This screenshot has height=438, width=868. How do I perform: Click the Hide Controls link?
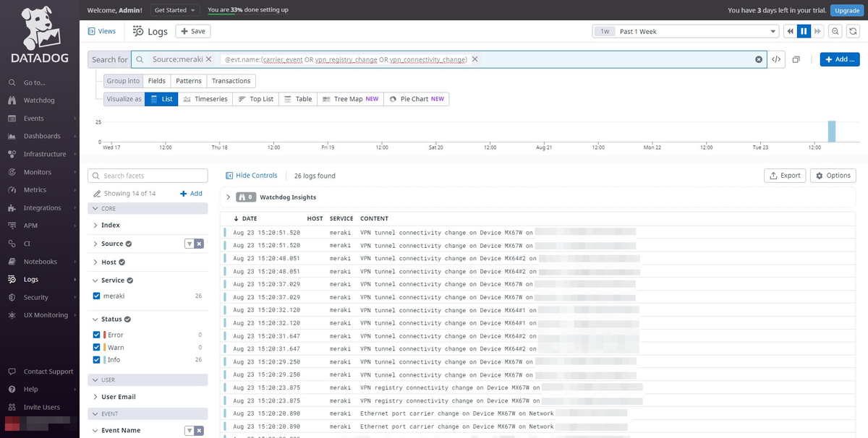(252, 175)
